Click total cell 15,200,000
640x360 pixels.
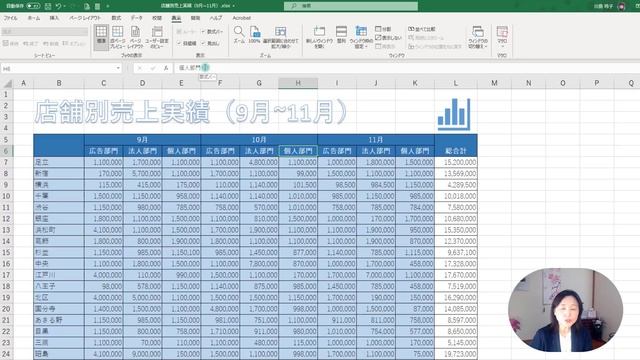pos(456,162)
